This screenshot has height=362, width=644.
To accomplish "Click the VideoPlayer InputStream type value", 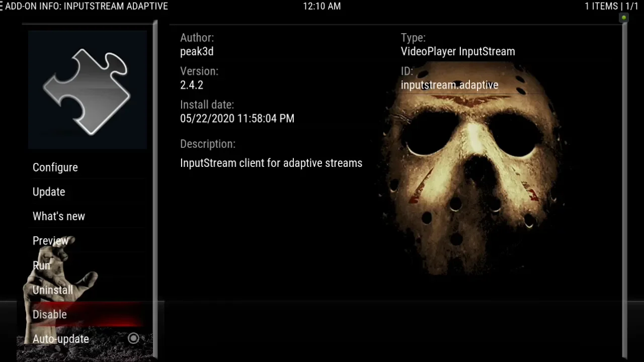I will tap(458, 51).
